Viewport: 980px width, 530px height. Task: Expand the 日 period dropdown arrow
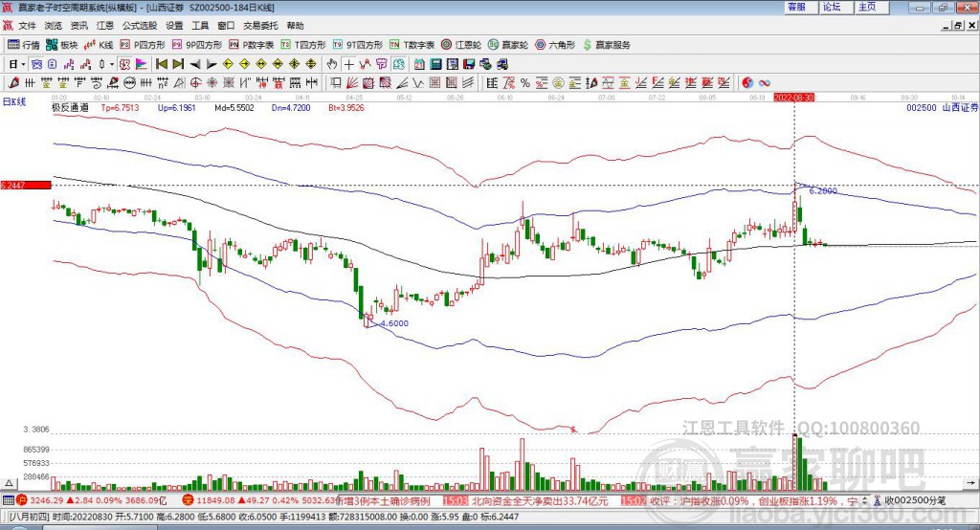pos(24,64)
